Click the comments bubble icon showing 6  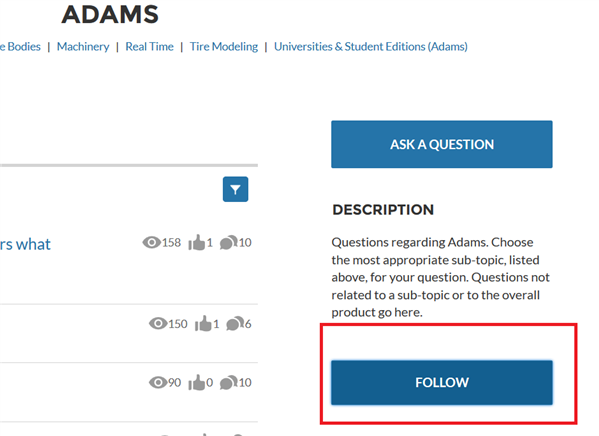(235, 324)
